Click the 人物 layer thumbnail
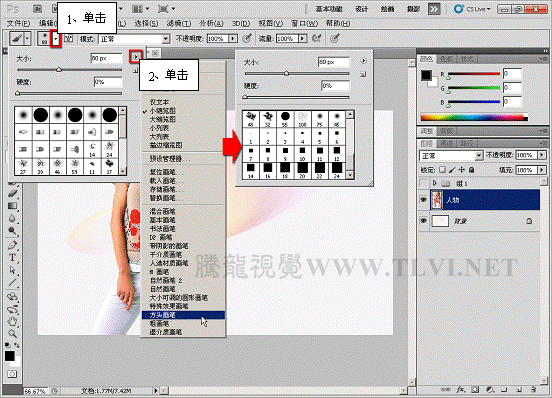 tap(437, 200)
